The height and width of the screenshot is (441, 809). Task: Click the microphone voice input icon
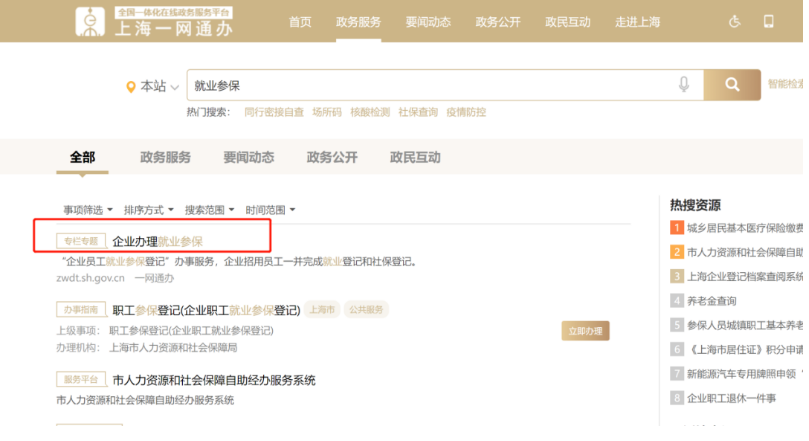tap(684, 84)
